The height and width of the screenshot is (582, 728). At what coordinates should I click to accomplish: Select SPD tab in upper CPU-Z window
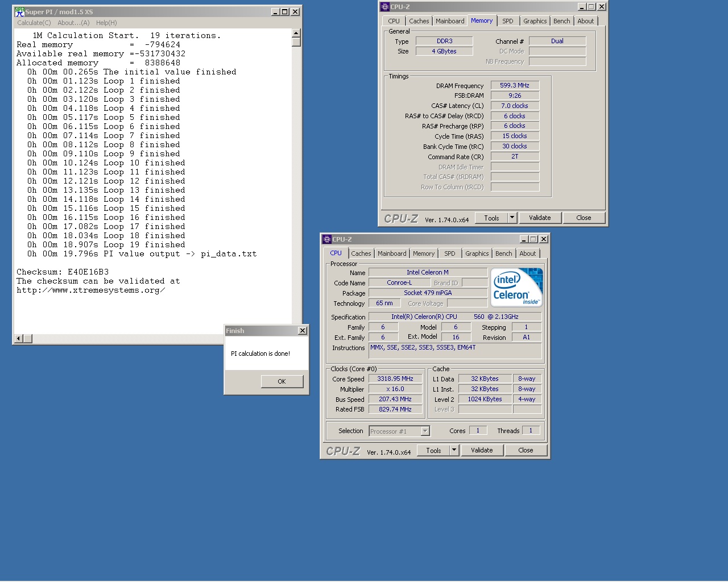pos(508,21)
